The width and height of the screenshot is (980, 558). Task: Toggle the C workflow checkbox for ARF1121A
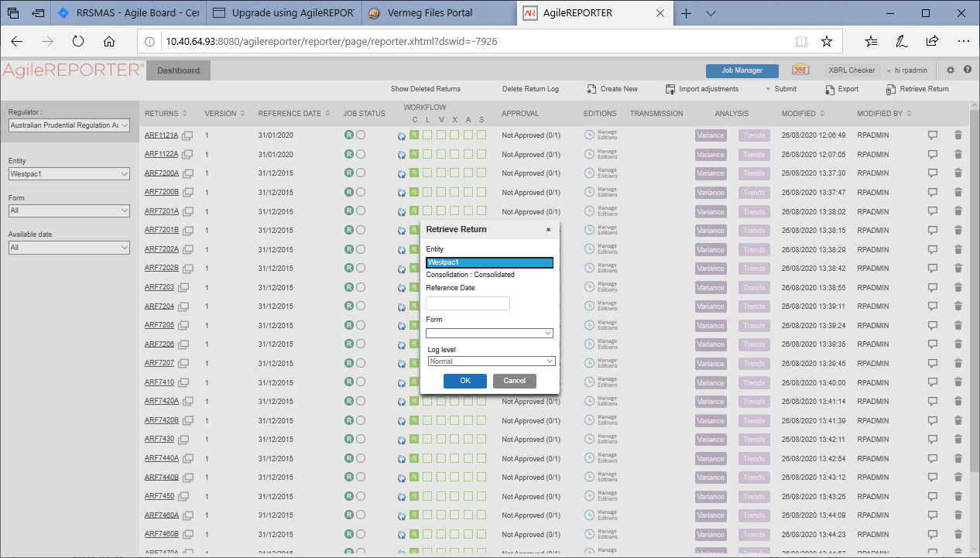(414, 134)
